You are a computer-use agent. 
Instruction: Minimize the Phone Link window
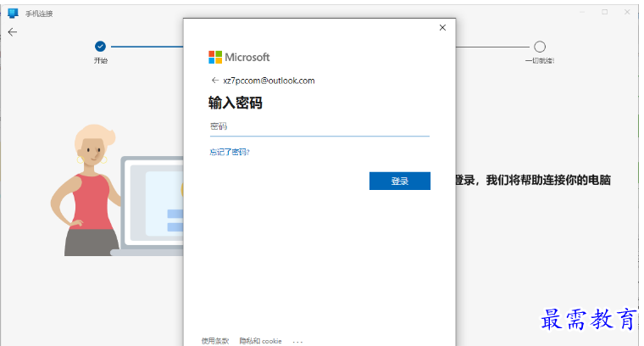point(582,13)
